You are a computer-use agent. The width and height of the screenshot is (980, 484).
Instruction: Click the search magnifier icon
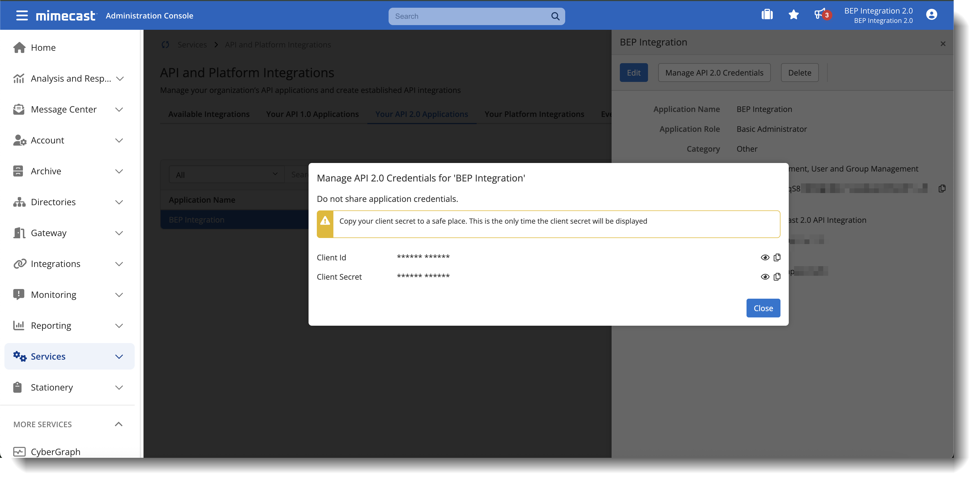tap(555, 16)
